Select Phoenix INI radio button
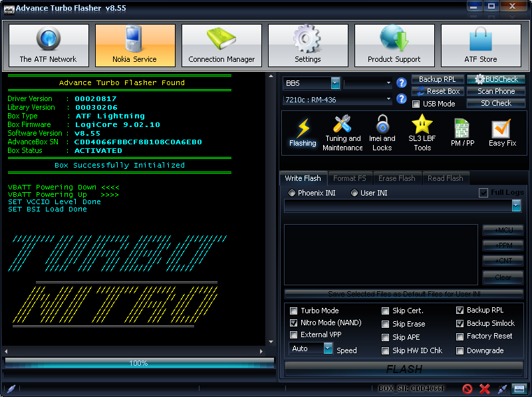 (291, 193)
